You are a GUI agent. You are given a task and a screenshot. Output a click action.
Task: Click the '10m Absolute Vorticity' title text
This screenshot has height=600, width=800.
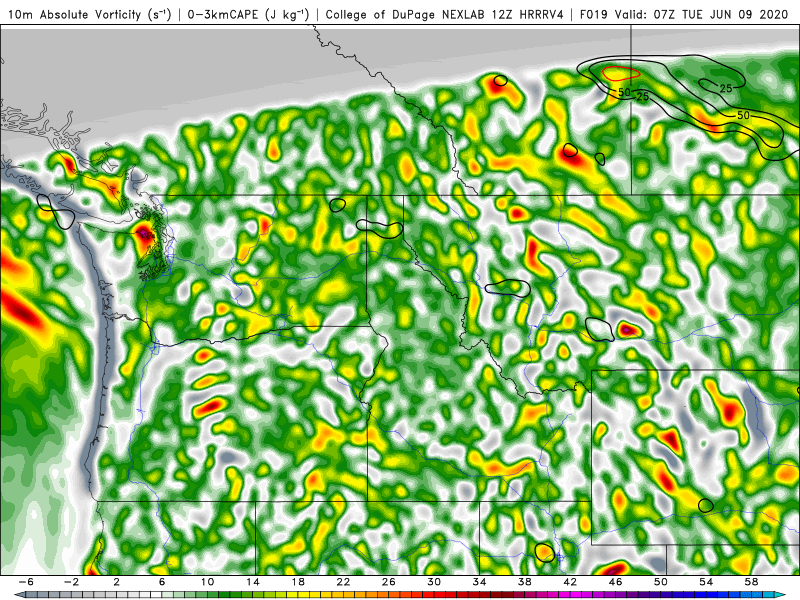coord(75,14)
